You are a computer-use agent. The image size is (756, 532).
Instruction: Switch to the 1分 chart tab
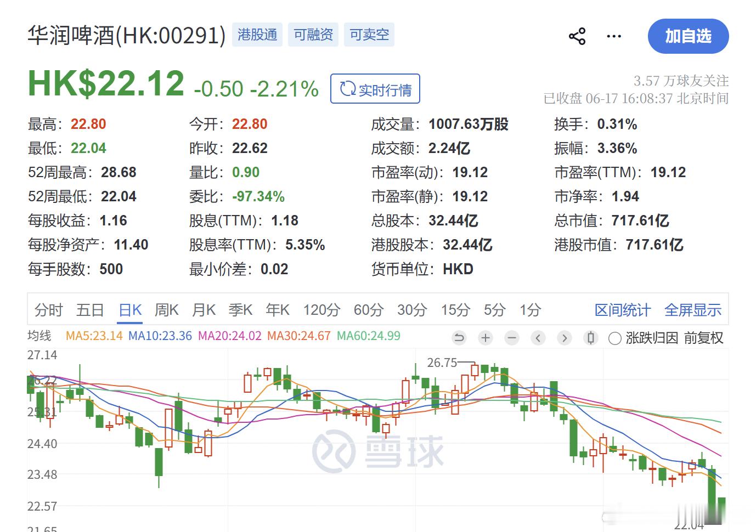pos(531,310)
